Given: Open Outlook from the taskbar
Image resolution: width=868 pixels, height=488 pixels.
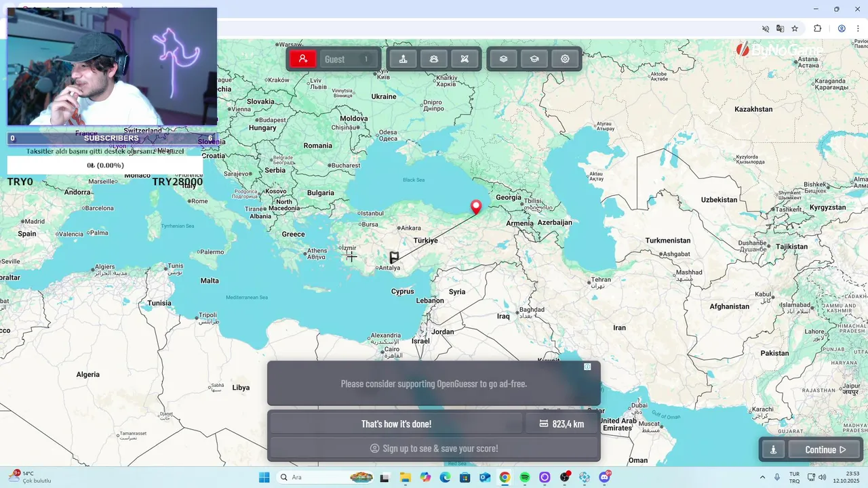Looking at the screenshot, I should click(x=485, y=477).
